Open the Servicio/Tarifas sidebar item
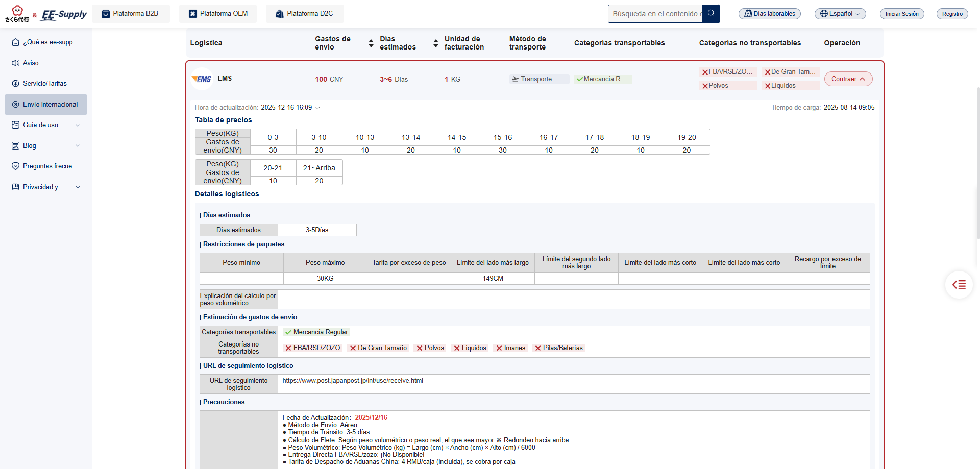 point(46,83)
